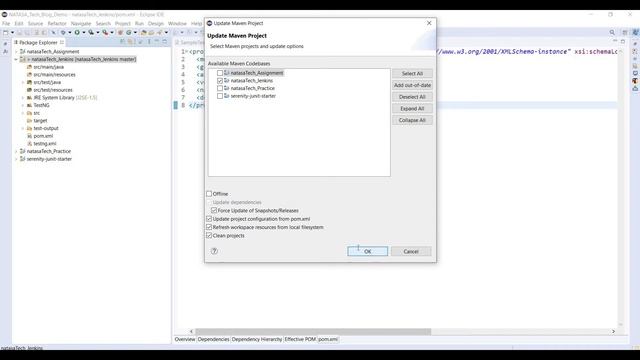Click the Debug (bug) toolbar icon
The image size is (640, 360).
click(x=63, y=32)
